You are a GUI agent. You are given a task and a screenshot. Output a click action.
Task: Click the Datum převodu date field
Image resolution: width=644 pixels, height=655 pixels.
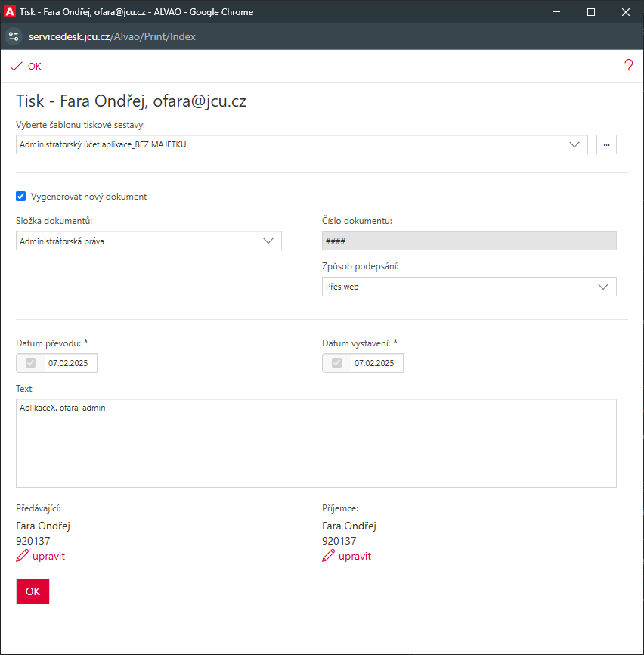70,363
